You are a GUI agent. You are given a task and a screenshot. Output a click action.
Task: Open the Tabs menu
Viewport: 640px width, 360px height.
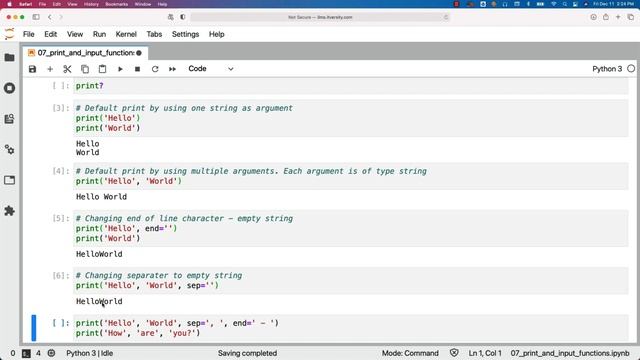point(154,34)
